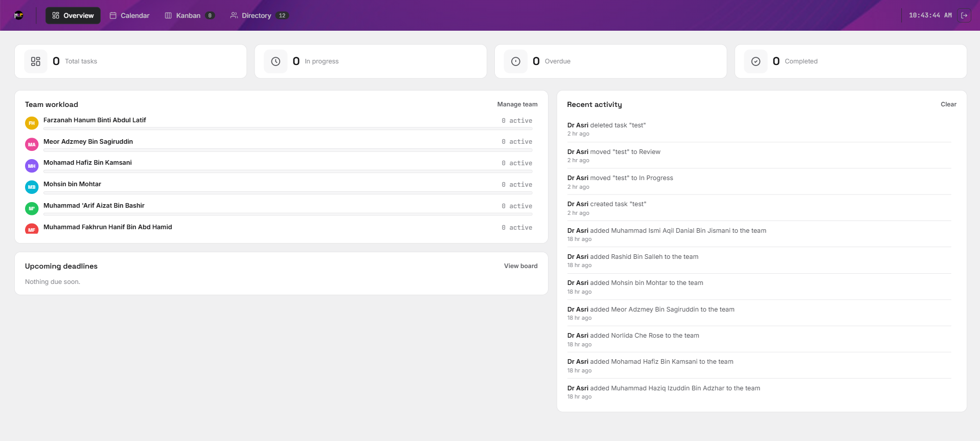Screen dimensions: 980x441
Task: Click the Upcoming deadlines heading
Action: 61,266
